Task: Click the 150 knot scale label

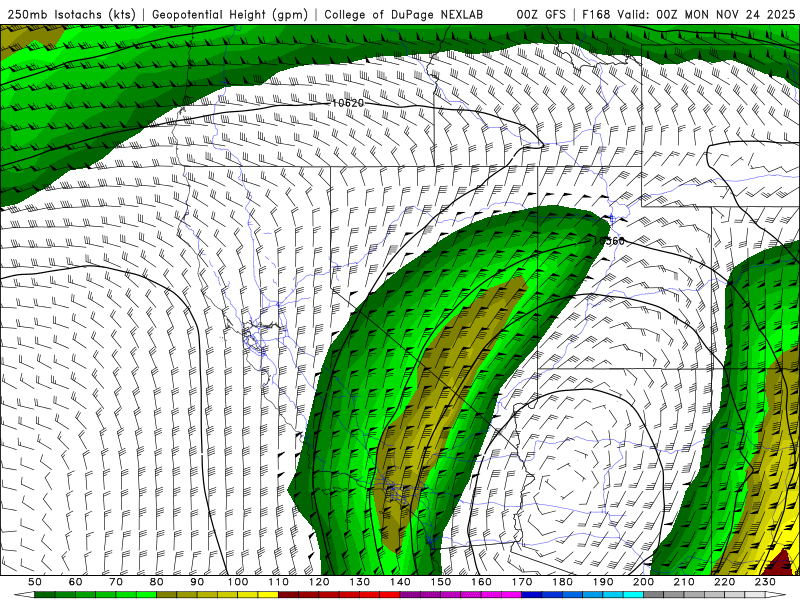Action: (x=441, y=582)
